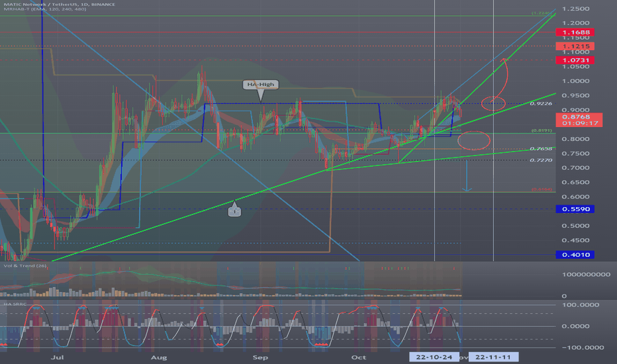The image size is (617, 364).
Task: Click the 22-11-11 date marker
Action: click(493, 357)
